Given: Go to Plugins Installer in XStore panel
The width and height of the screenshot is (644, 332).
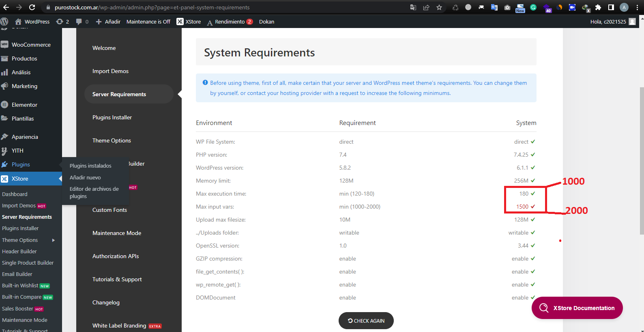Looking at the screenshot, I should click(112, 117).
